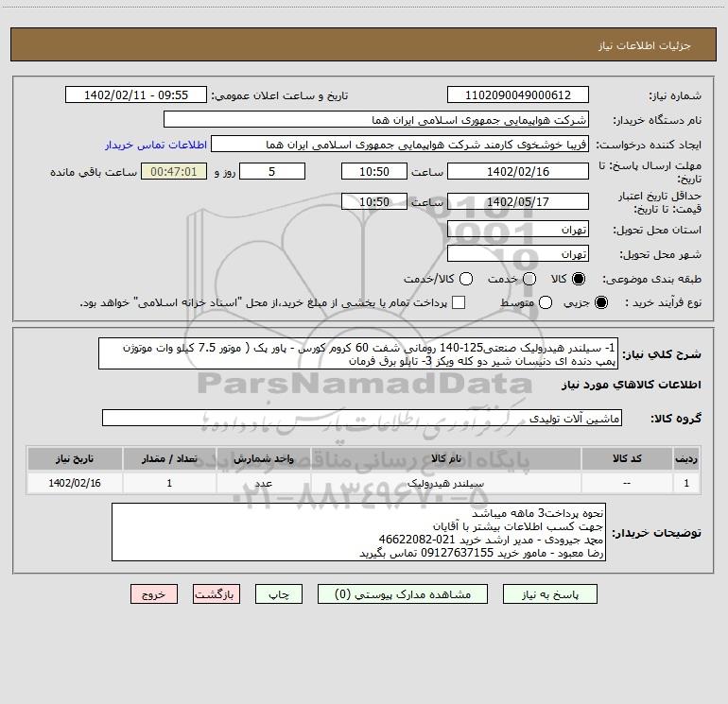Click the کد کالا column header
728x704 pixels.
627,458
